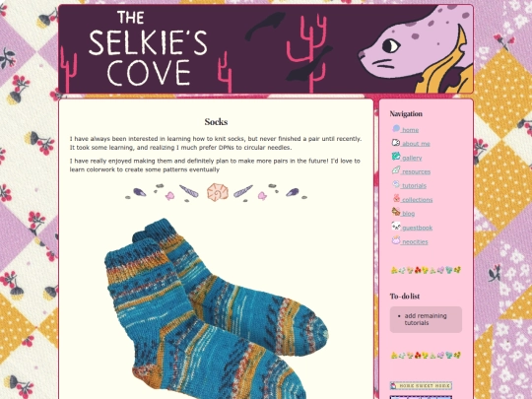Open the home link in navigation
532x399 pixels.
(410, 130)
